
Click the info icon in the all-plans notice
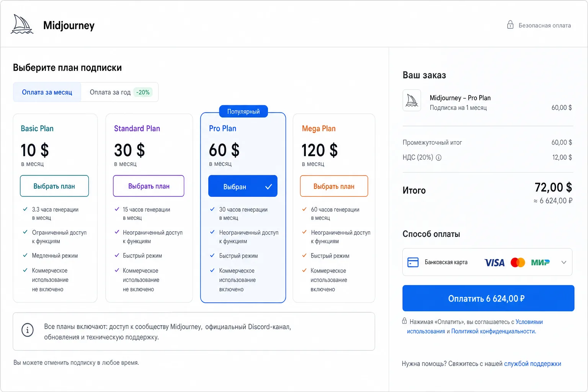28,330
